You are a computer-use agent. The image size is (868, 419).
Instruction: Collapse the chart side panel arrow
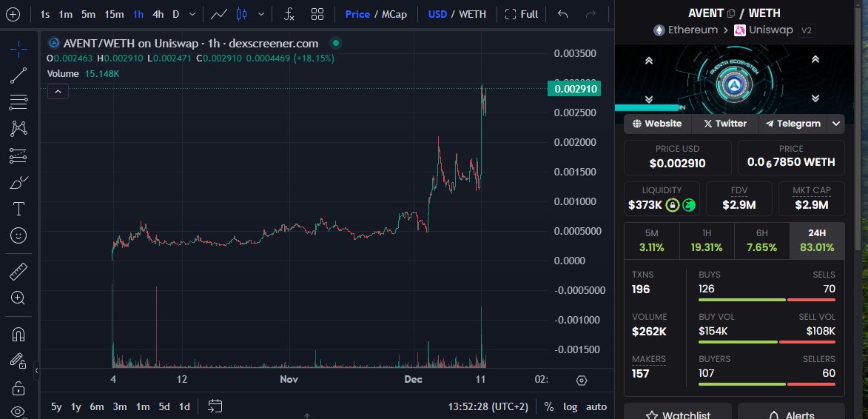(36, 370)
